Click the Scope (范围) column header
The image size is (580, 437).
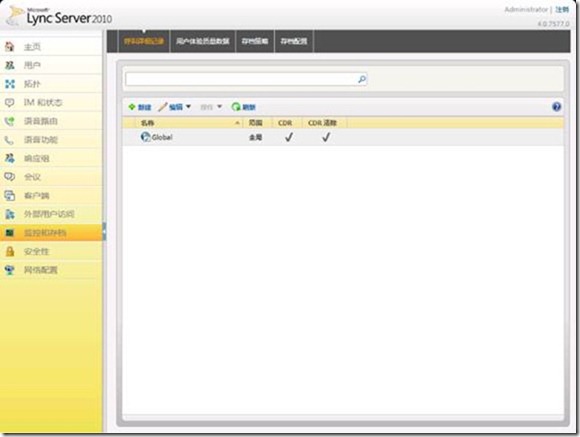[x=256, y=123]
